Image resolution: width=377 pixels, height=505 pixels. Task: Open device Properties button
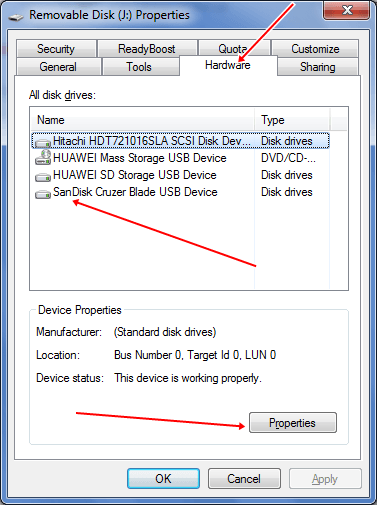(x=293, y=423)
